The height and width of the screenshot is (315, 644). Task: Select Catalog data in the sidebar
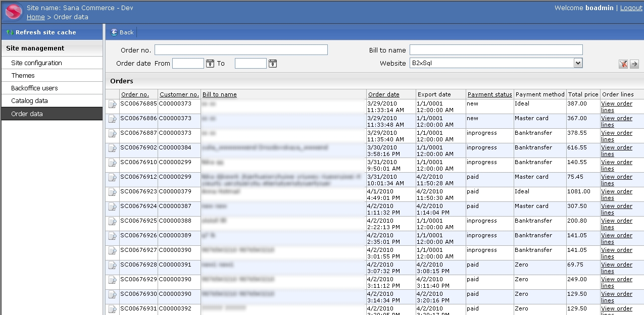coord(29,101)
